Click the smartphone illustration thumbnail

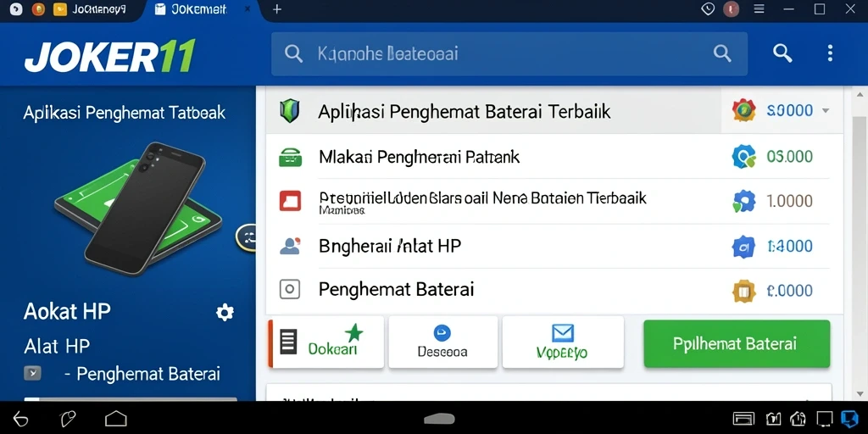tap(138, 209)
